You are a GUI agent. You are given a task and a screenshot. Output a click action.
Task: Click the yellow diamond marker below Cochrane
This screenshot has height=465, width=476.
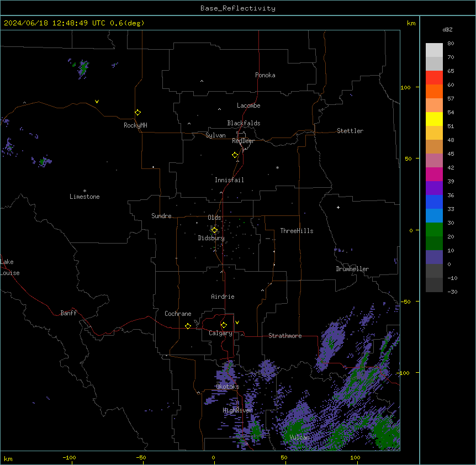click(188, 326)
